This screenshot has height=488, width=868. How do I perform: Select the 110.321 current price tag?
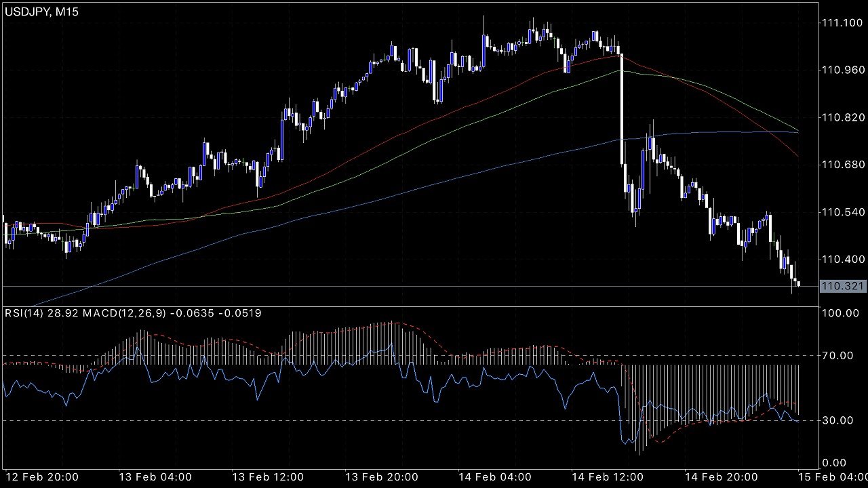(842, 286)
